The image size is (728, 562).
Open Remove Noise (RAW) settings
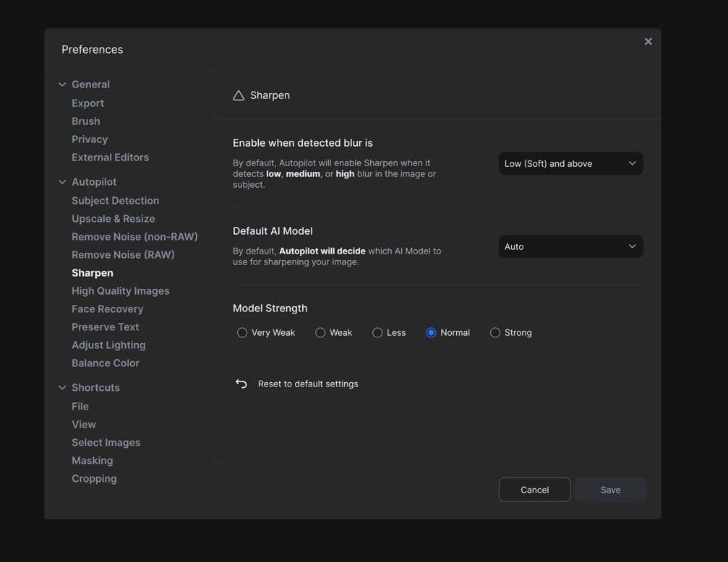coord(123,255)
